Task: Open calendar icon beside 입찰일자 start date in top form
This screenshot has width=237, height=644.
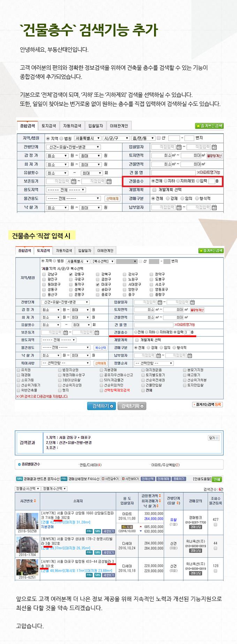Action: click(x=179, y=147)
